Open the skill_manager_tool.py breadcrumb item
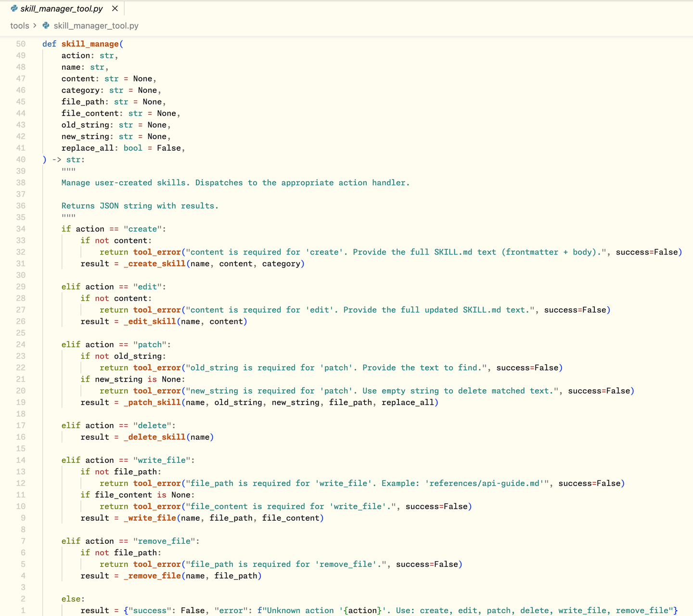This screenshot has width=693, height=616. click(96, 26)
